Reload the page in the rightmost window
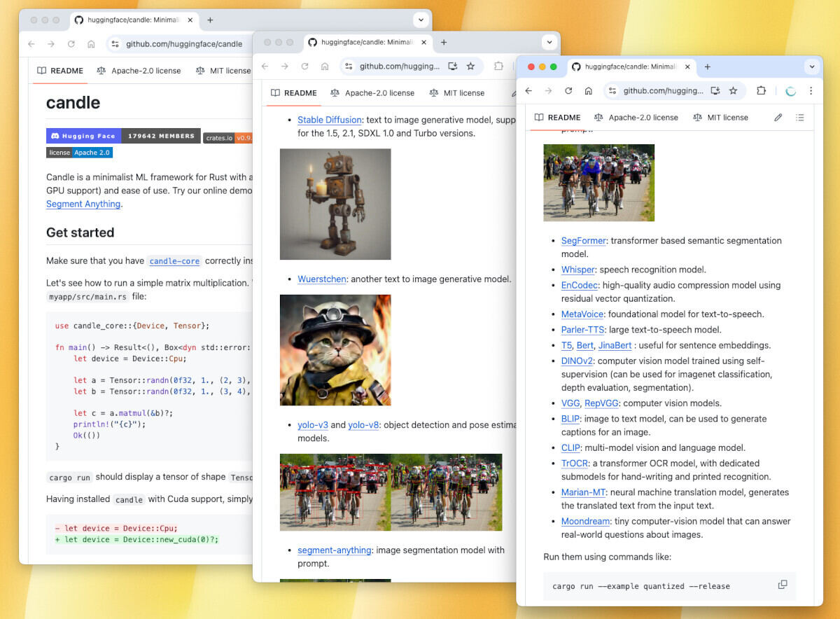Screen dimensions: 840x619 [x=568, y=91]
